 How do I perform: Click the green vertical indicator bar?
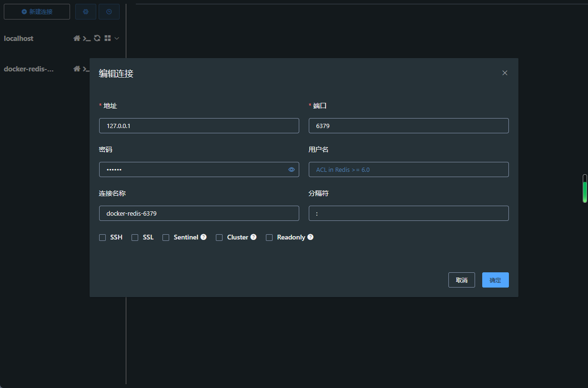pos(585,189)
